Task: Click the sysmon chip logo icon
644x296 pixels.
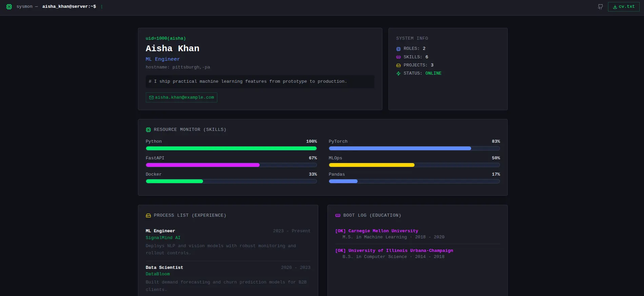Action: click(9, 7)
